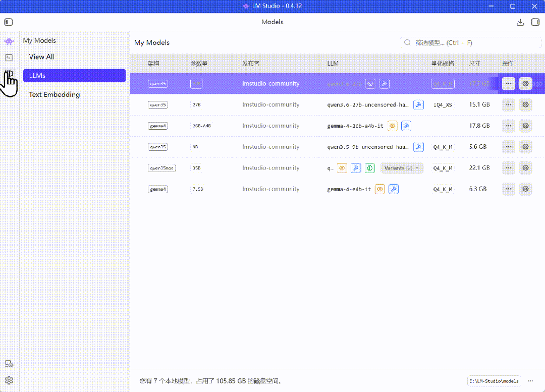Sort by the 参数量 column header
This screenshot has height=392, width=545.
[x=199, y=63]
